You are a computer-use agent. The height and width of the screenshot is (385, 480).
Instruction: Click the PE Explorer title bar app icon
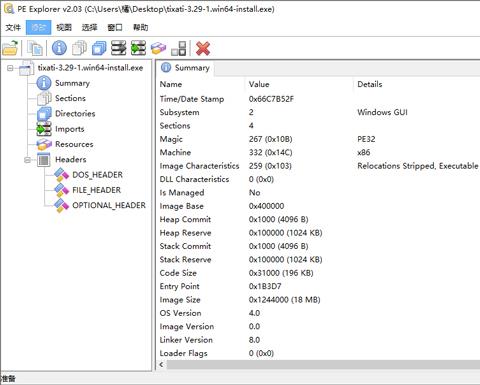(8, 9)
